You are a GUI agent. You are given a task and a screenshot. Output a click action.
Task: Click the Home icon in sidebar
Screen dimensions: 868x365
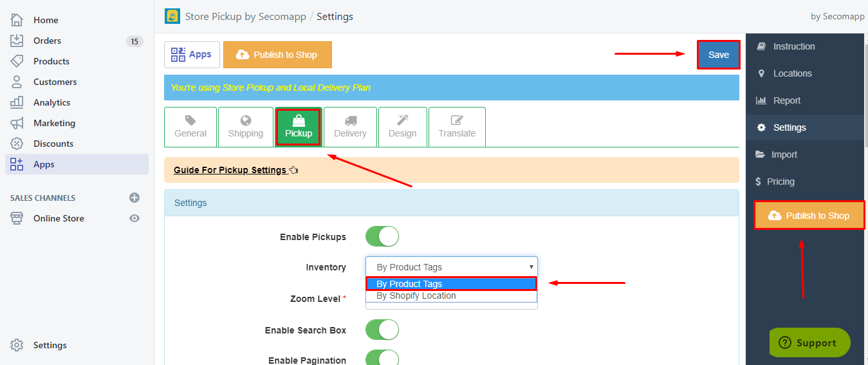click(17, 20)
